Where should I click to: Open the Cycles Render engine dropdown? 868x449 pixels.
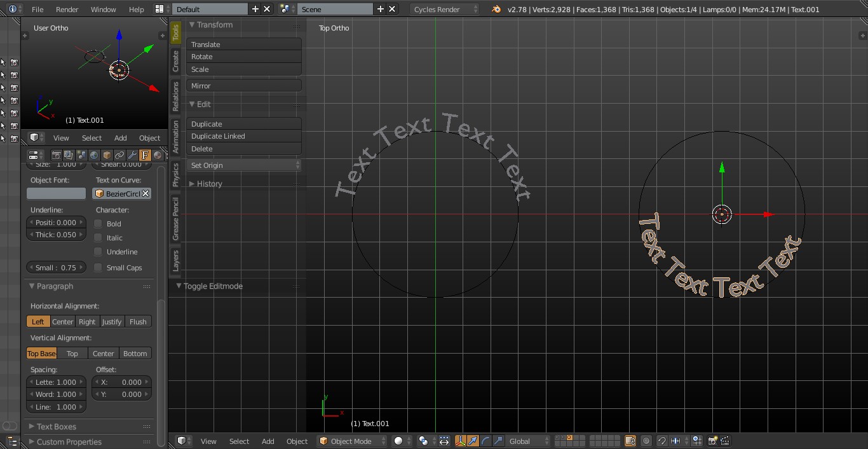point(444,9)
